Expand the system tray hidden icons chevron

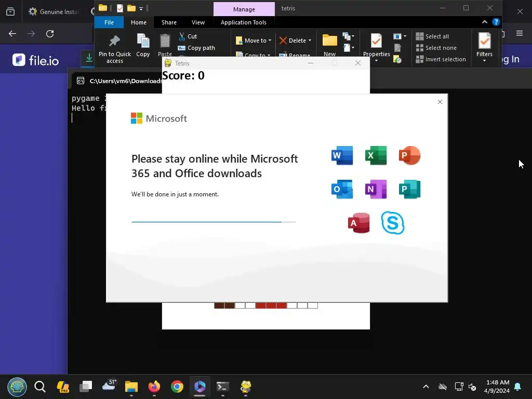pyautogui.click(x=426, y=387)
